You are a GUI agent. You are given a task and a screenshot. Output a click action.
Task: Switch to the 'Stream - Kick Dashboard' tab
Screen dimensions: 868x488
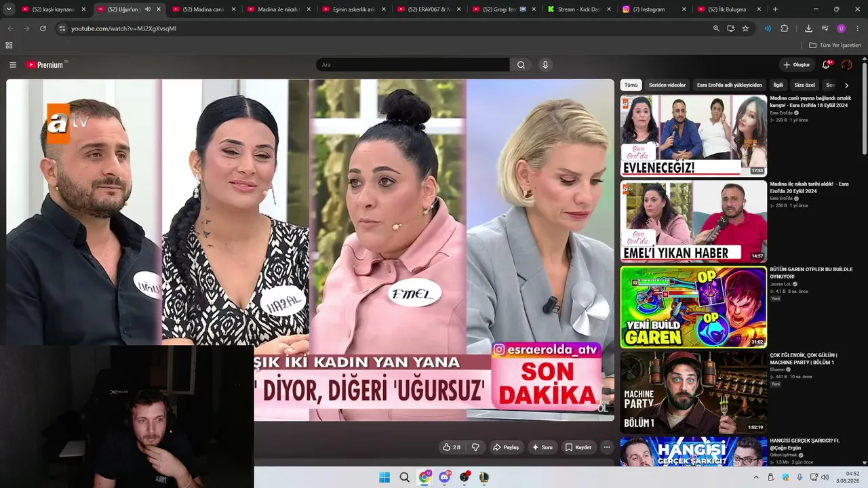(x=580, y=9)
